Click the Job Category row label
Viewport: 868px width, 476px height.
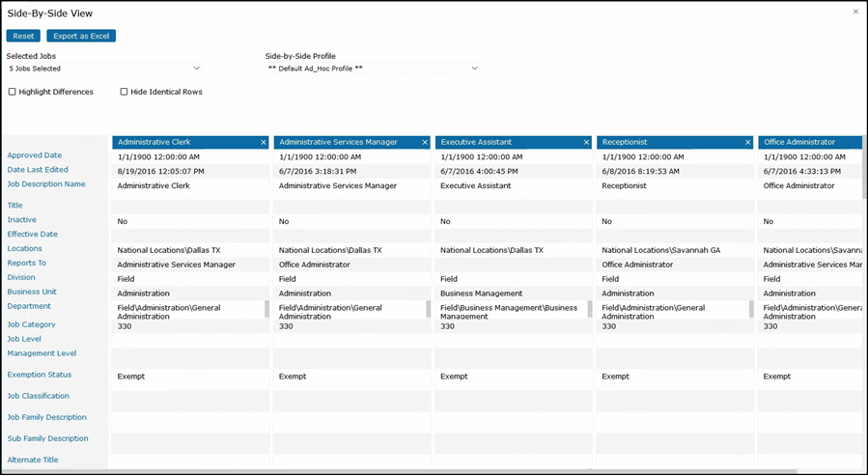32,324
